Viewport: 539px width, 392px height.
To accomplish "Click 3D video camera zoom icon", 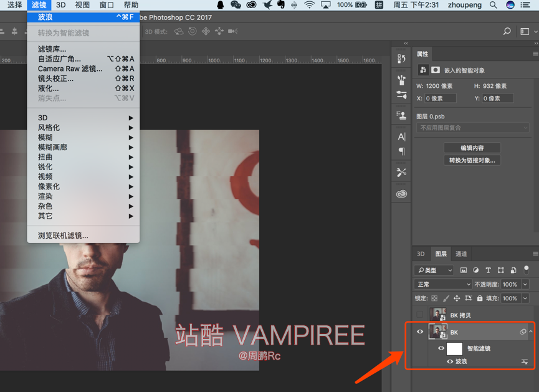I will click(x=232, y=31).
